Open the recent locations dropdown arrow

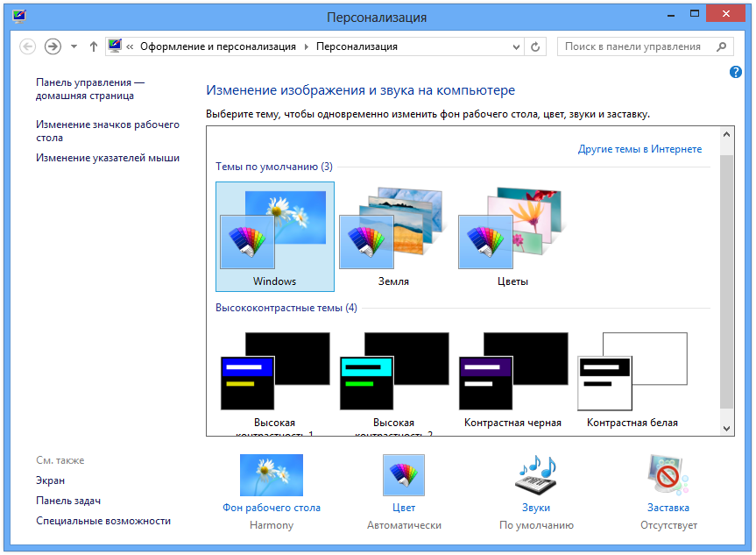[x=74, y=46]
